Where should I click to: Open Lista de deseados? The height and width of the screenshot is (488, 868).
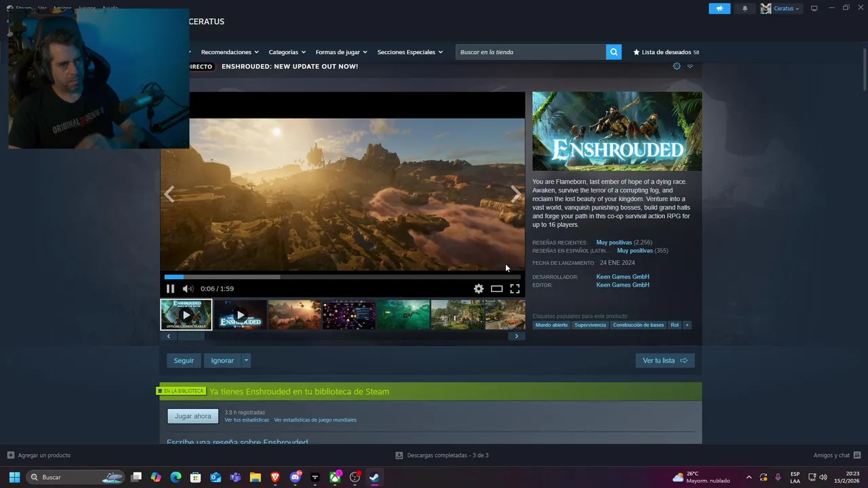coord(666,52)
